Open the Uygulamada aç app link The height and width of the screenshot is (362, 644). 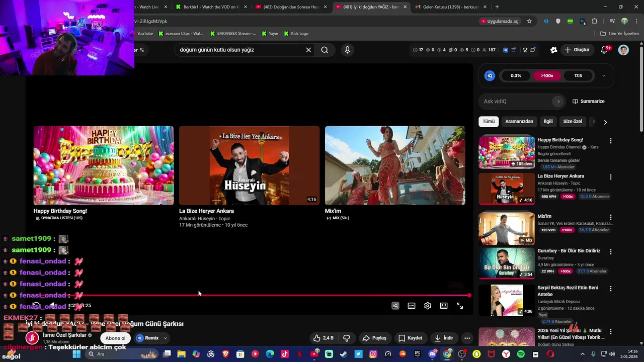click(499, 21)
